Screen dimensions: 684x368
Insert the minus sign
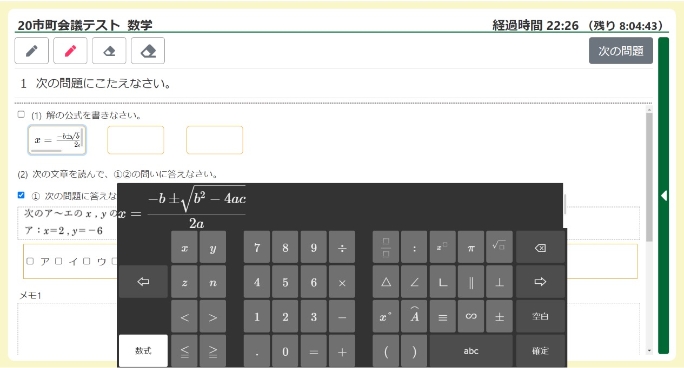342,317
